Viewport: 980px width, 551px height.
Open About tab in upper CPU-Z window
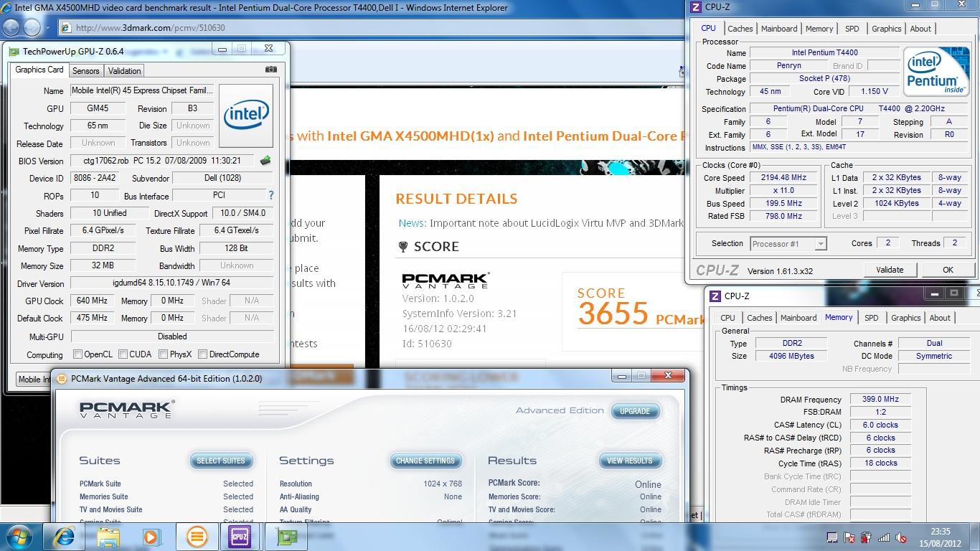click(920, 29)
